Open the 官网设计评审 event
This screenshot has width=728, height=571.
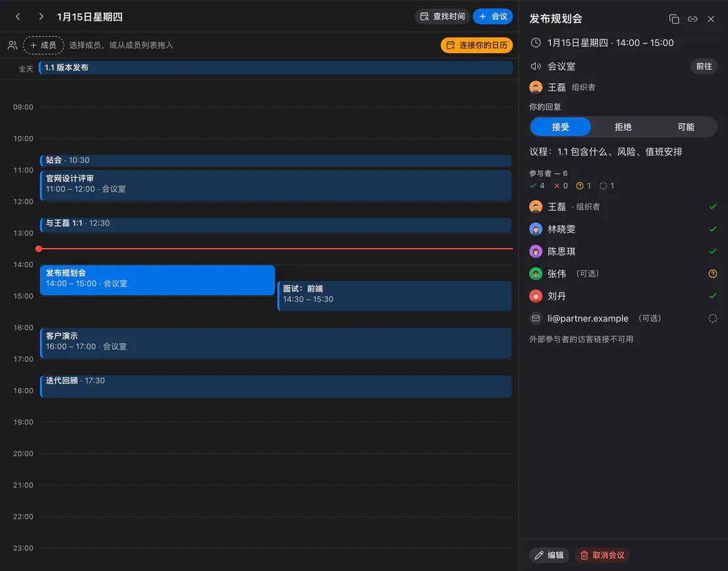point(275,185)
